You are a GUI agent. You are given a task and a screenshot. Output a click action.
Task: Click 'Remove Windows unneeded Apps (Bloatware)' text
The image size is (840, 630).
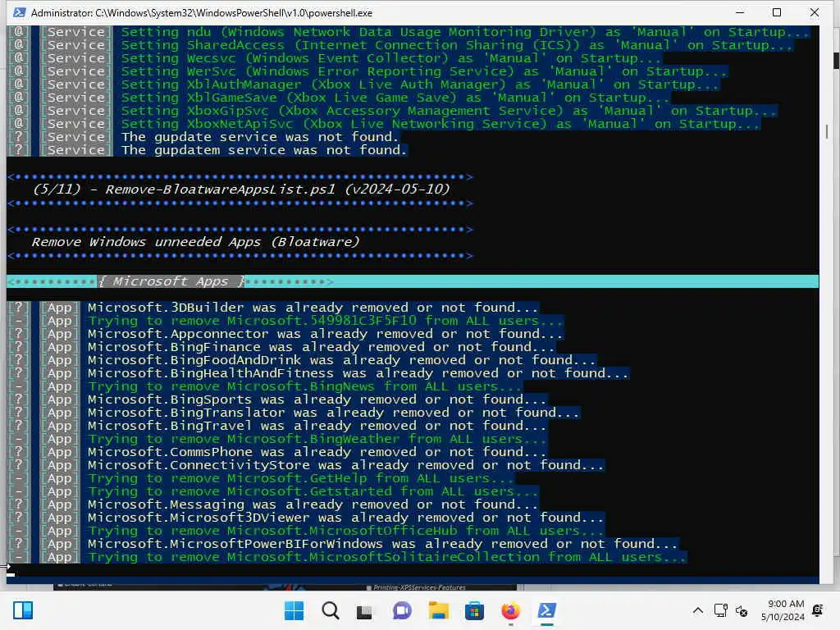tap(195, 242)
